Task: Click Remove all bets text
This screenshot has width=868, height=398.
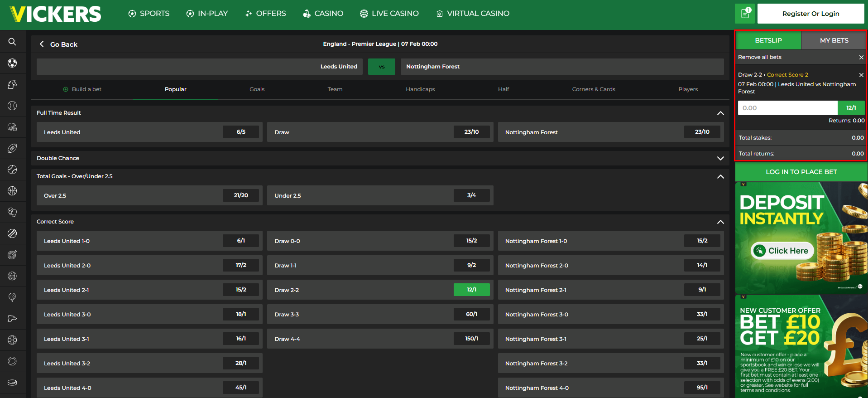Action: [x=759, y=57]
